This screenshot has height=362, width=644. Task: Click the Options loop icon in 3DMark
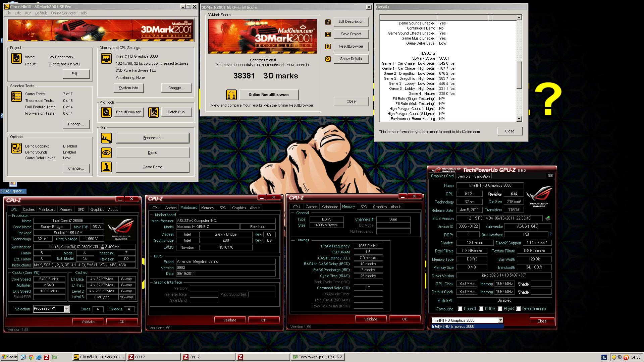[x=16, y=148]
